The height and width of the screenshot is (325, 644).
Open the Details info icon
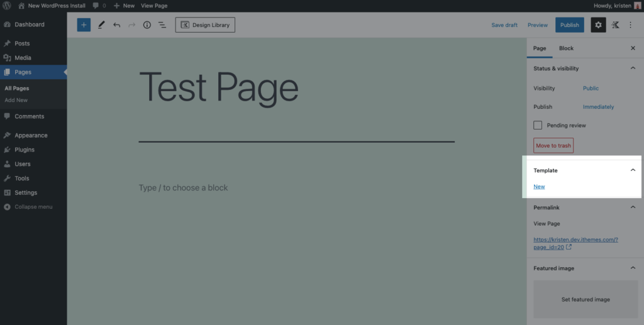click(x=147, y=25)
